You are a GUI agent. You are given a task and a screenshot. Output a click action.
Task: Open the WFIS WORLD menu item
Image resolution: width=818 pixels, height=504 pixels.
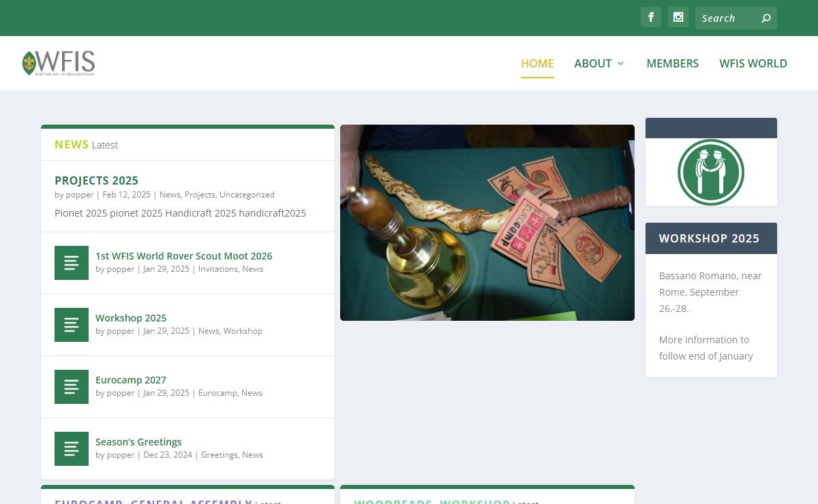tap(753, 63)
